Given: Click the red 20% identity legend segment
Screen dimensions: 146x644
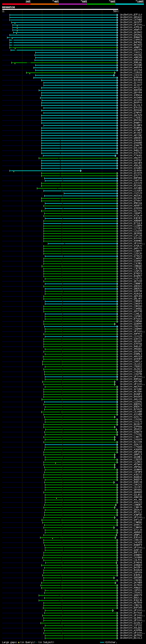Looking at the screenshot, I should [16, 4].
